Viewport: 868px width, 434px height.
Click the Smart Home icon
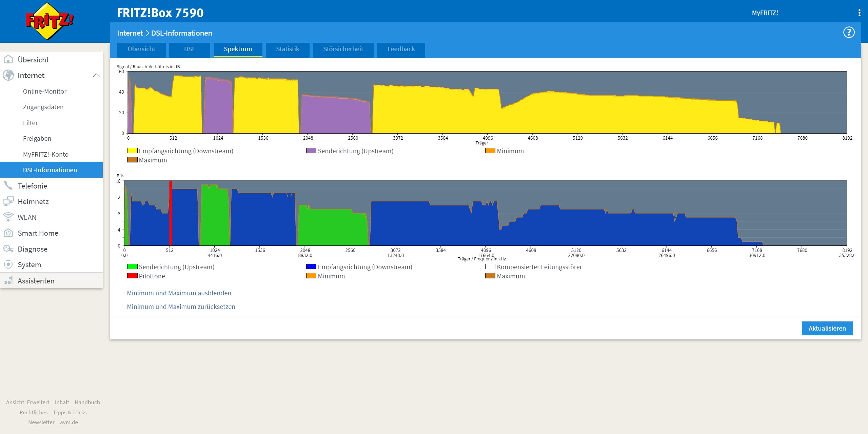8,233
